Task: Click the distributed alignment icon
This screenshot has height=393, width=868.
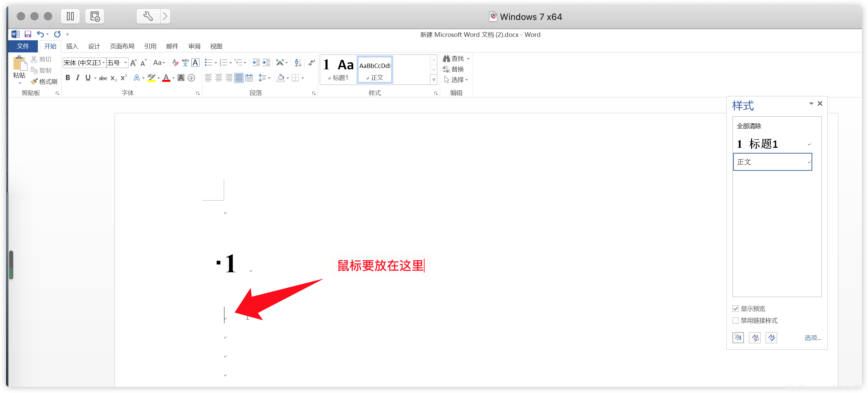Action: click(x=249, y=78)
